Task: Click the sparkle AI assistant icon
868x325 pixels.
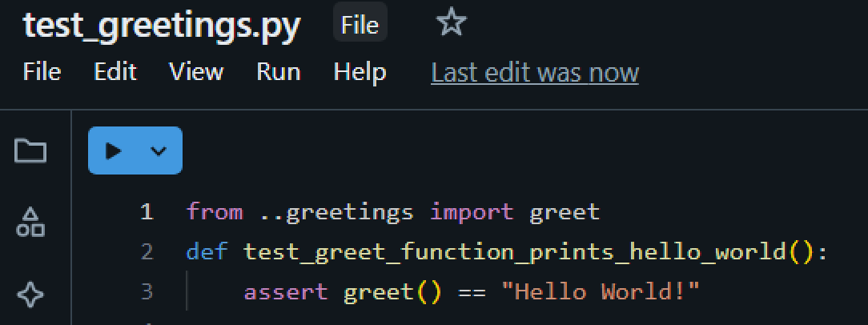Action: point(30,294)
